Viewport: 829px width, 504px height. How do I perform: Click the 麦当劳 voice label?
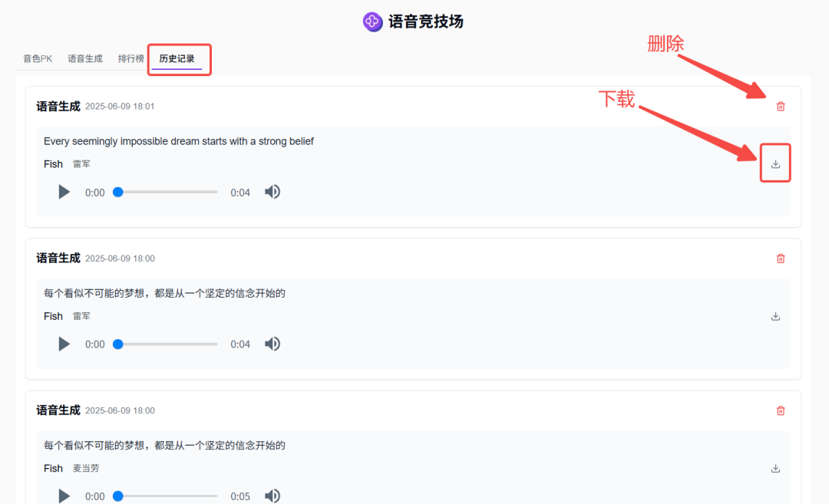[x=86, y=469]
